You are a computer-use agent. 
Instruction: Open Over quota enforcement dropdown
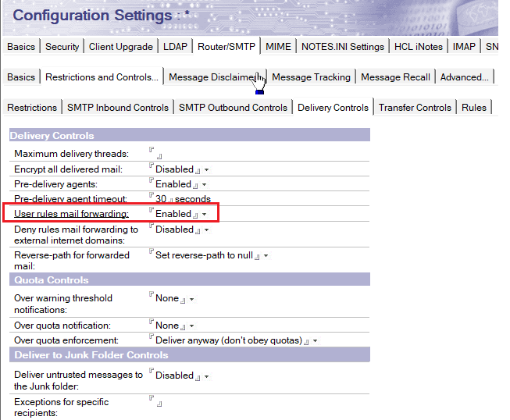[316, 341]
